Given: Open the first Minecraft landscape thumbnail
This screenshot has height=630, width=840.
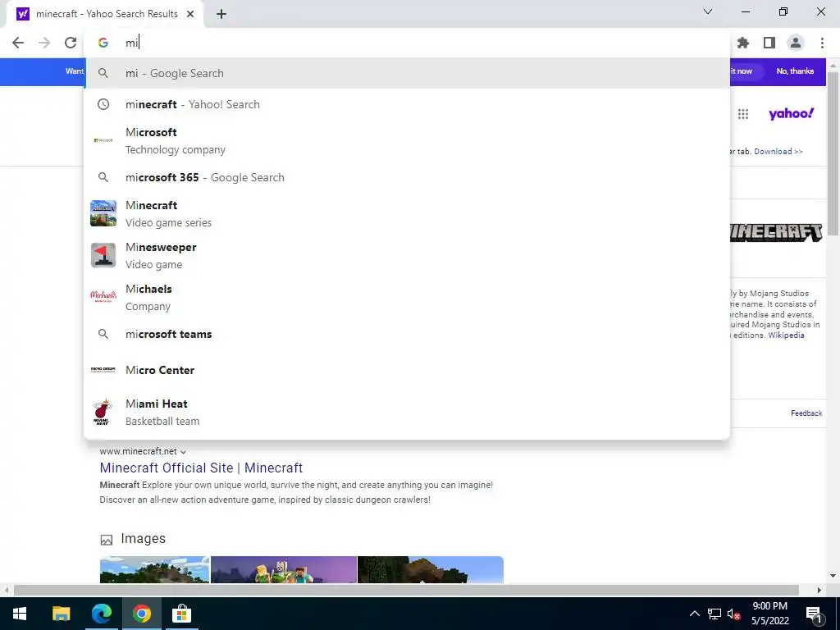Looking at the screenshot, I should tap(154, 569).
